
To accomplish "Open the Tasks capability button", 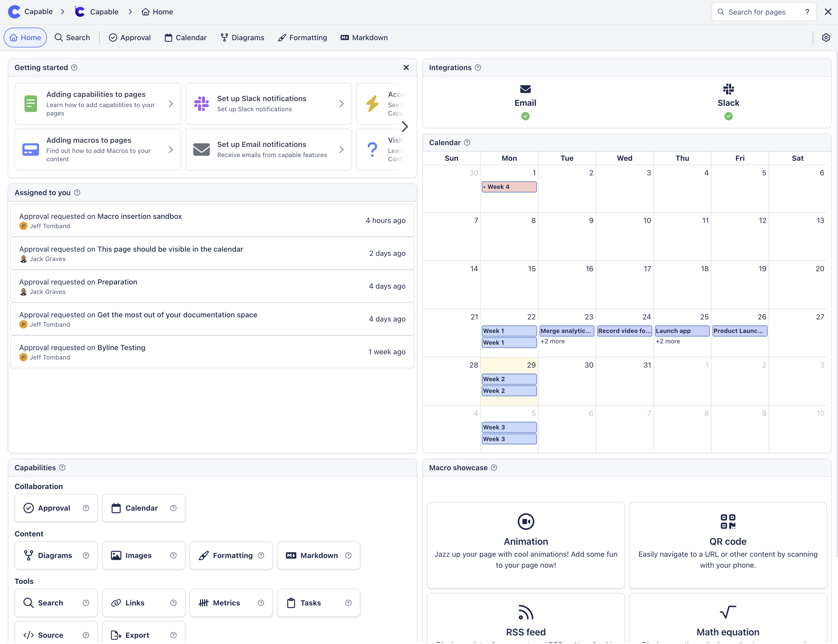I will click(318, 603).
